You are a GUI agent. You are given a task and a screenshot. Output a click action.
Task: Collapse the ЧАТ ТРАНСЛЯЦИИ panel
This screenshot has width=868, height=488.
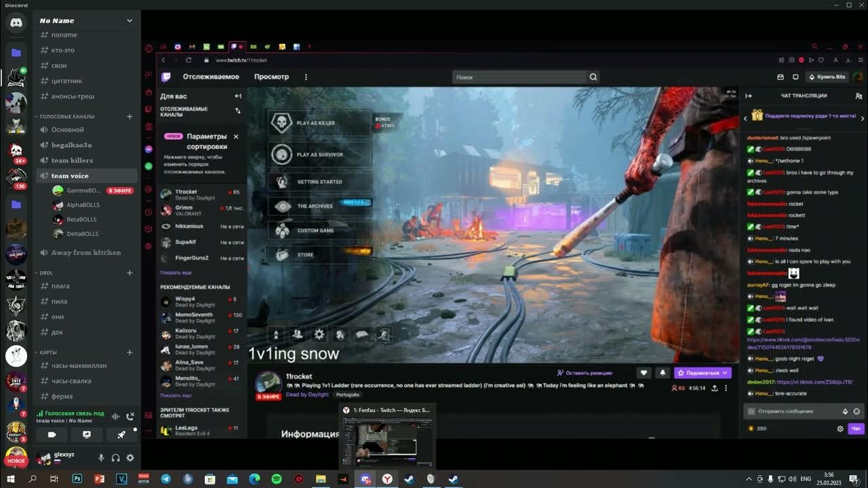click(x=748, y=96)
